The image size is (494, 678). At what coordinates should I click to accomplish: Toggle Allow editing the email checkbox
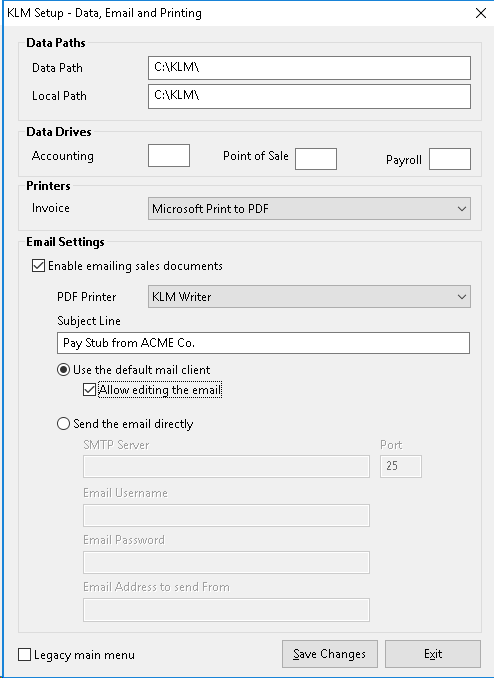click(90, 390)
